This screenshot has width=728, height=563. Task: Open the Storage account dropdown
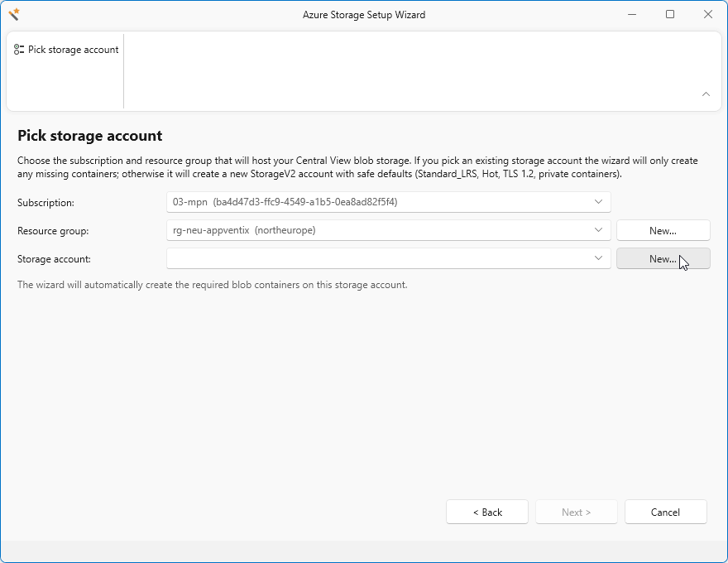(389, 258)
